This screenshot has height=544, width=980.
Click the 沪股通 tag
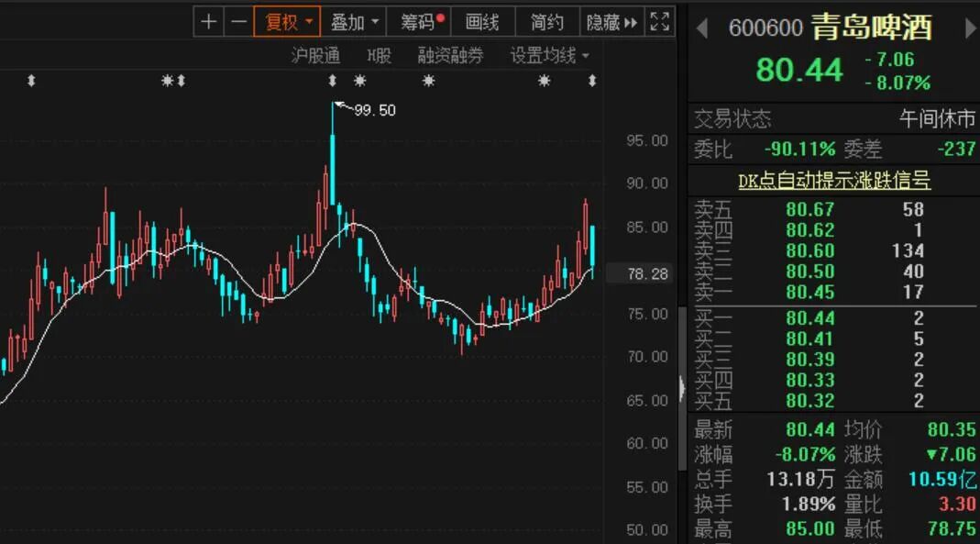(x=315, y=56)
